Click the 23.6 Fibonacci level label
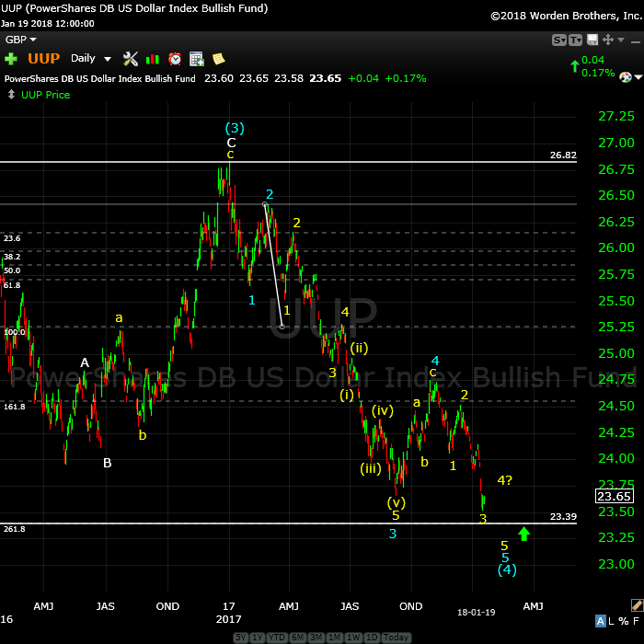Viewport: 644px width, 644px height. [12, 238]
